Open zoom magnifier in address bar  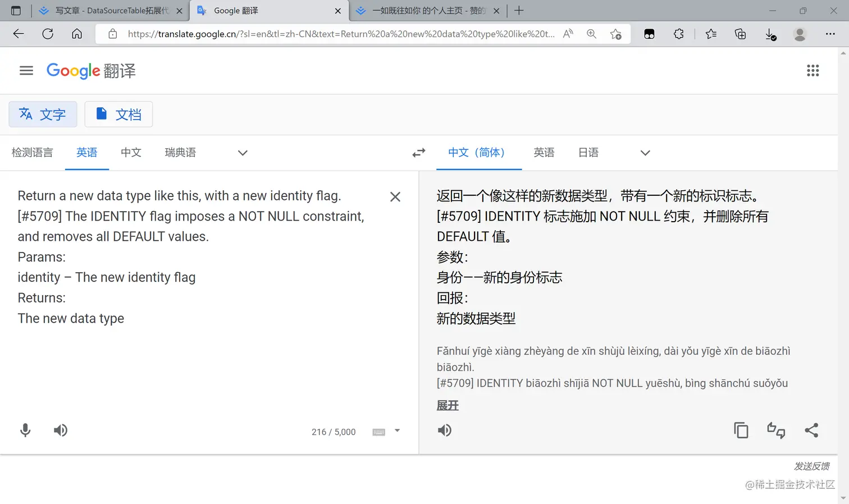[x=592, y=34]
